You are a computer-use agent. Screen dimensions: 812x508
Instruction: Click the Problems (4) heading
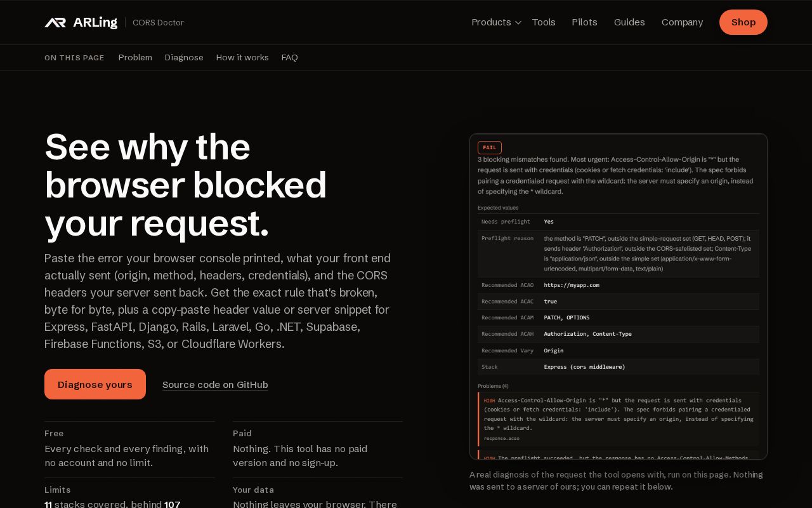493,386
